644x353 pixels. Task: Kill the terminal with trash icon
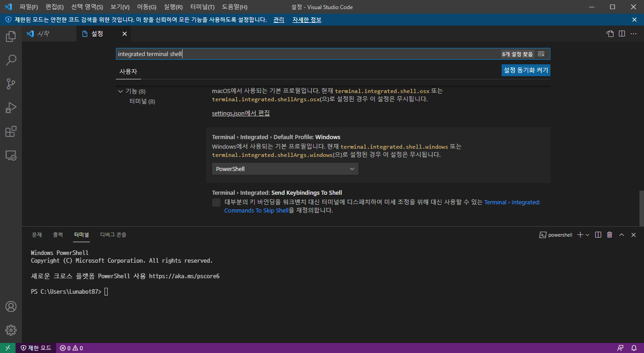(x=610, y=235)
